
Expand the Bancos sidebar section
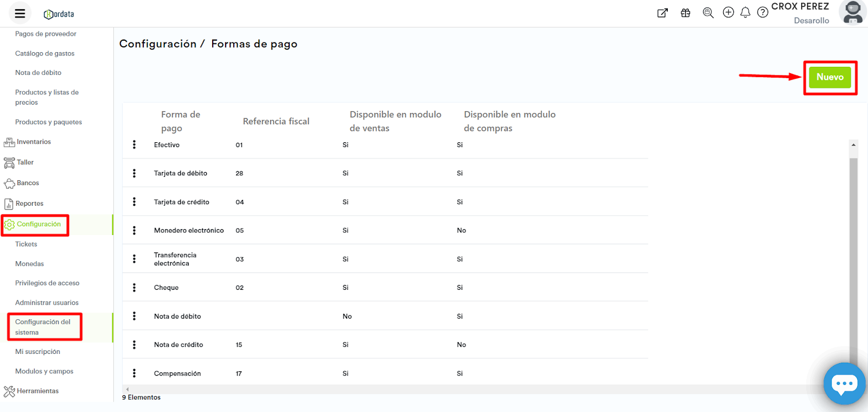click(x=28, y=183)
